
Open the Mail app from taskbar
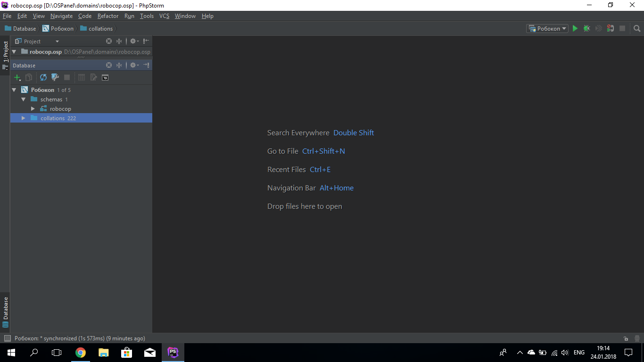[150, 352]
